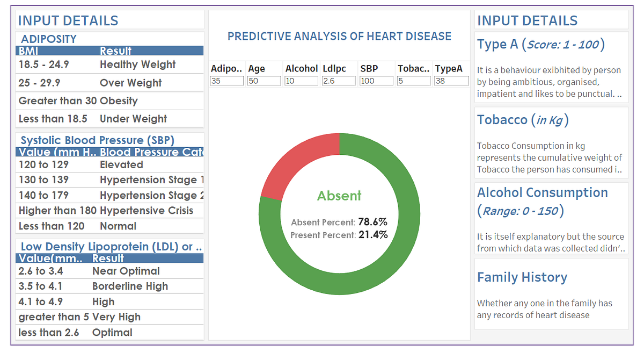Click the Age parameter input box

264,81
